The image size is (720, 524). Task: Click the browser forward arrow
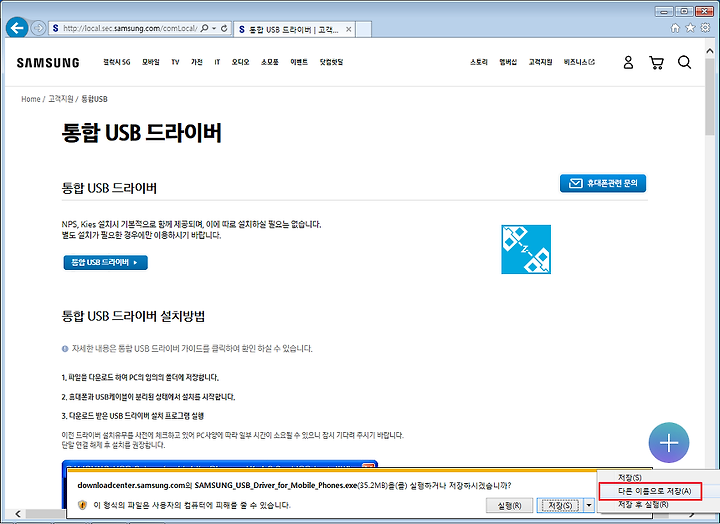39,28
